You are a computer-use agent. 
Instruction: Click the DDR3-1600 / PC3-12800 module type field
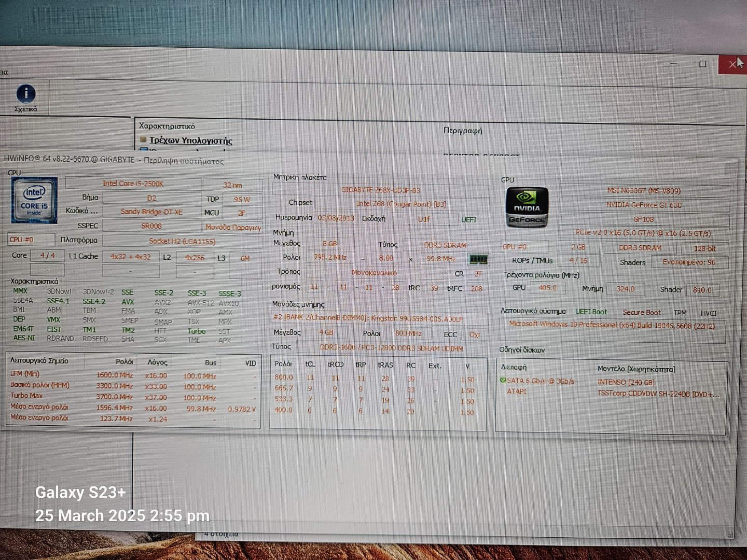point(391,348)
